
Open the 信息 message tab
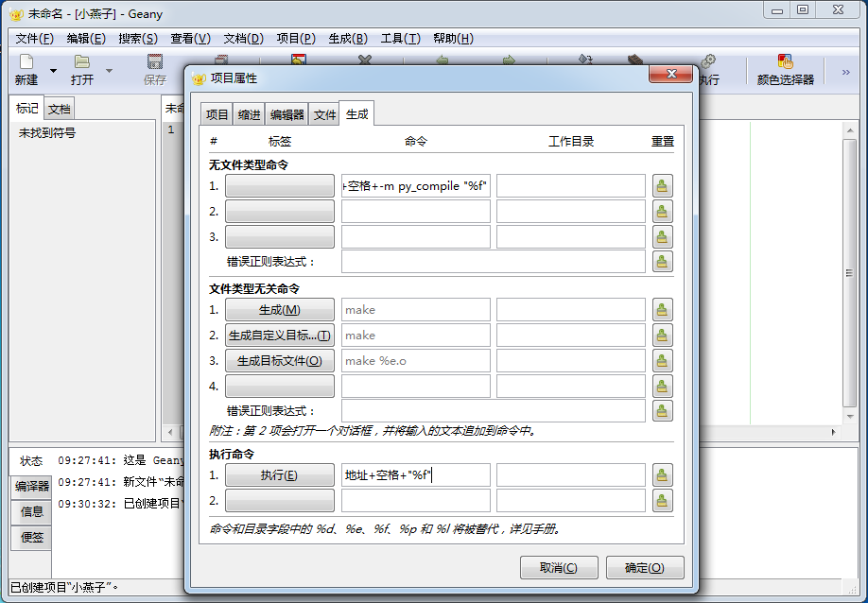click(x=32, y=511)
